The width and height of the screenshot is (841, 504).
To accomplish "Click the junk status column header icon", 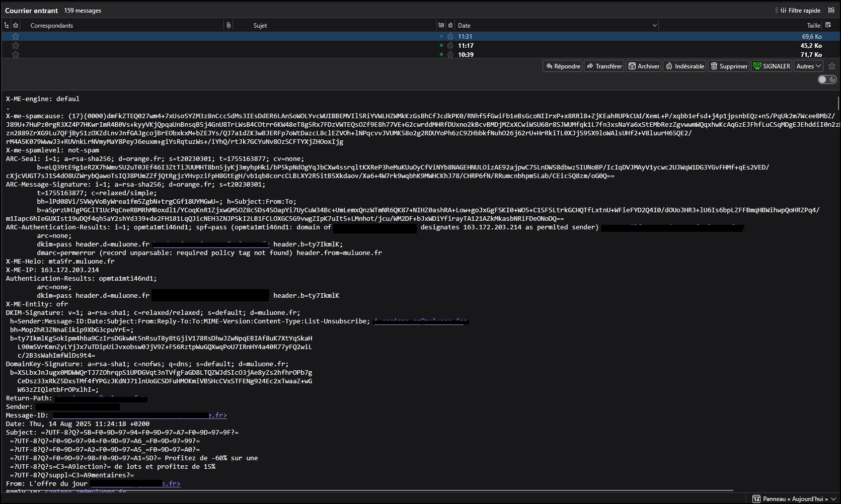I will [450, 25].
